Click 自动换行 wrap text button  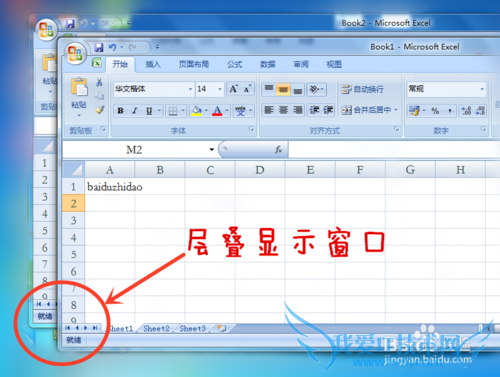(x=363, y=89)
